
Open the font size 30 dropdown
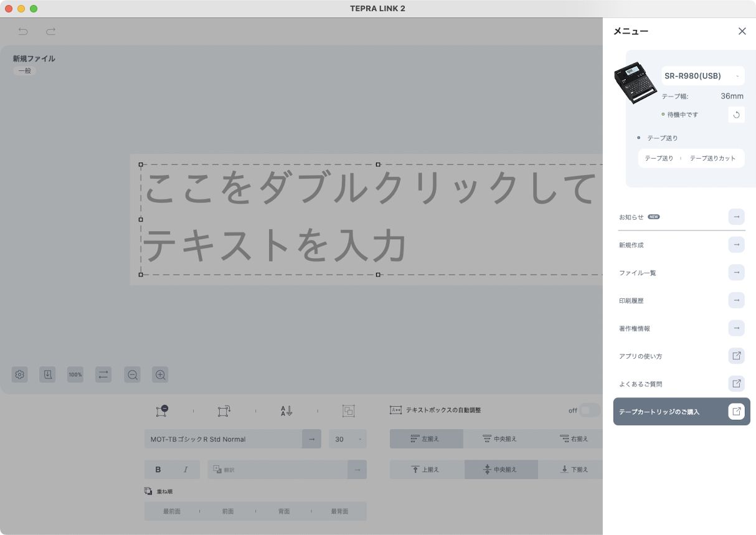coord(359,439)
